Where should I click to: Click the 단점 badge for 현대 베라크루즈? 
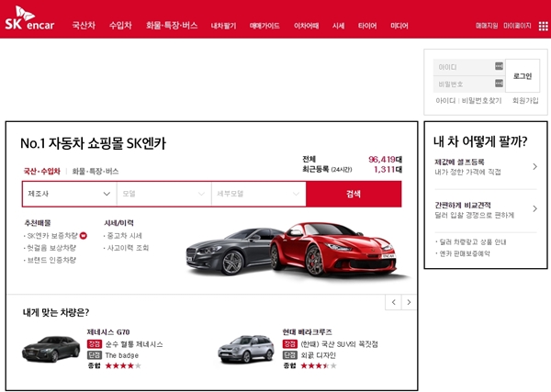point(290,355)
